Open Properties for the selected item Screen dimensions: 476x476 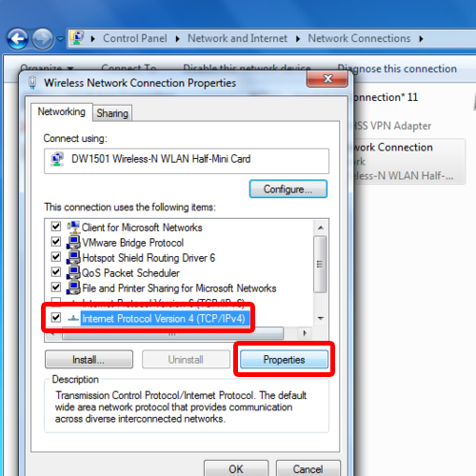[x=284, y=360]
